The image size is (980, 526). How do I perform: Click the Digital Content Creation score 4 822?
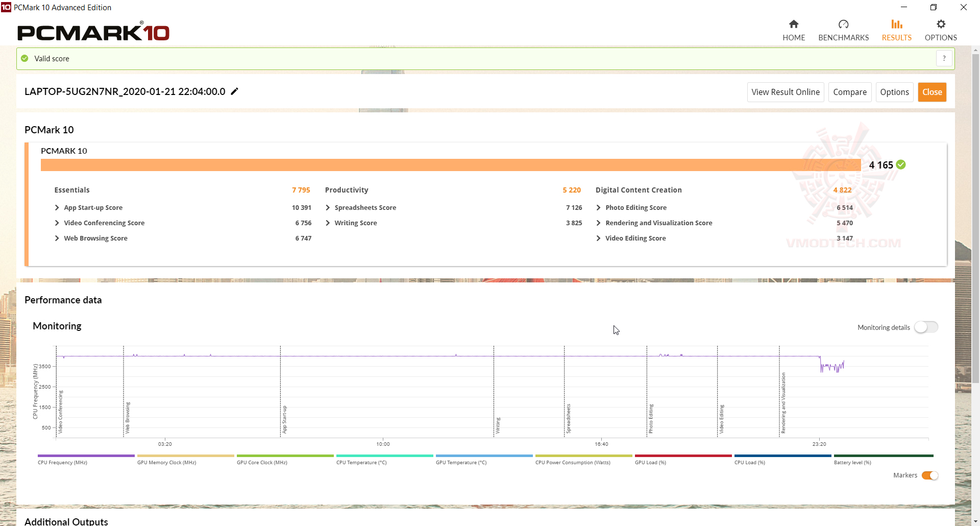point(842,190)
